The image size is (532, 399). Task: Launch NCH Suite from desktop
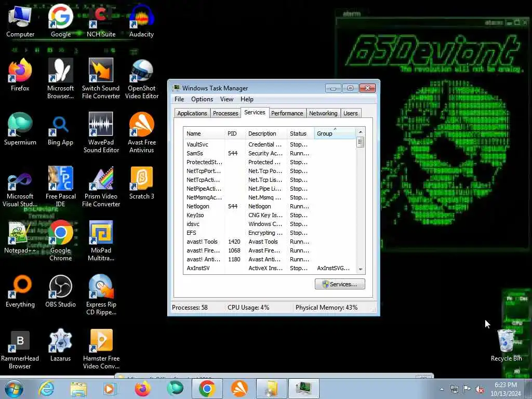coord(101,21)
